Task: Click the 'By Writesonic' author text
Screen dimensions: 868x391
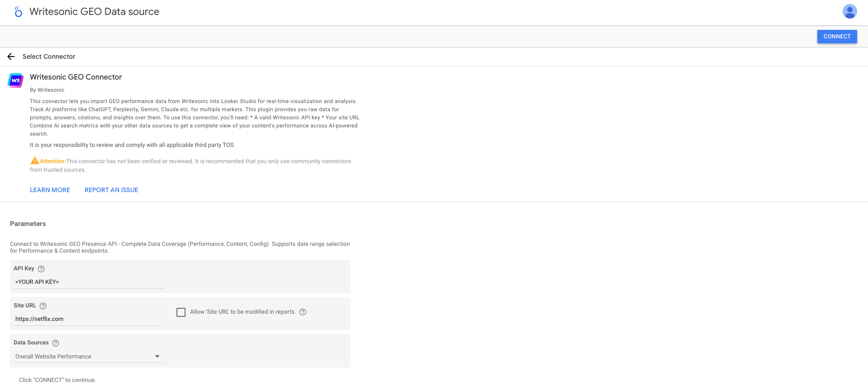Action: coord(47,90)
